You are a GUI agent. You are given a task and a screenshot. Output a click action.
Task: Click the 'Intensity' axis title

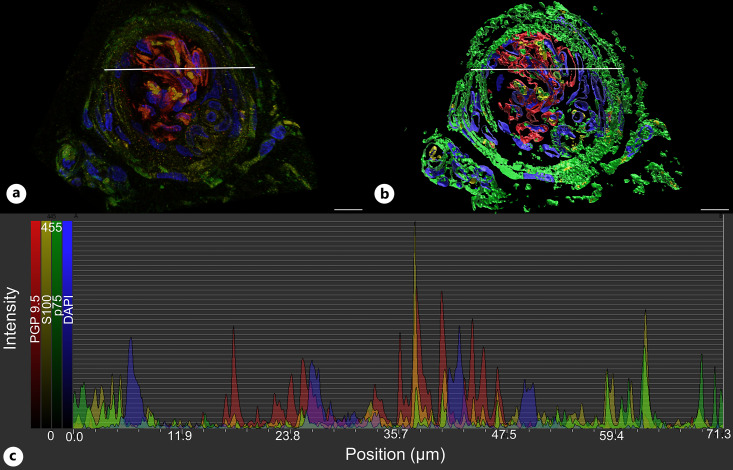click(x=11, y=317)
